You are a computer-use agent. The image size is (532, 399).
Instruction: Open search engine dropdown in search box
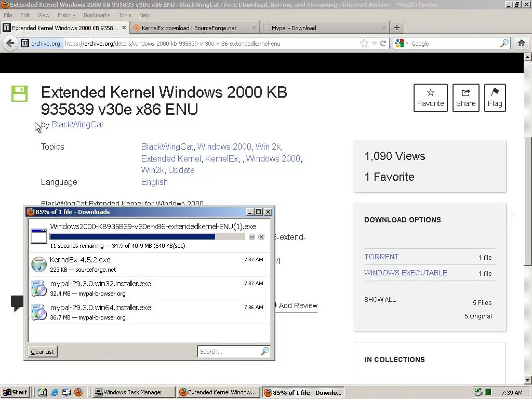407,44
